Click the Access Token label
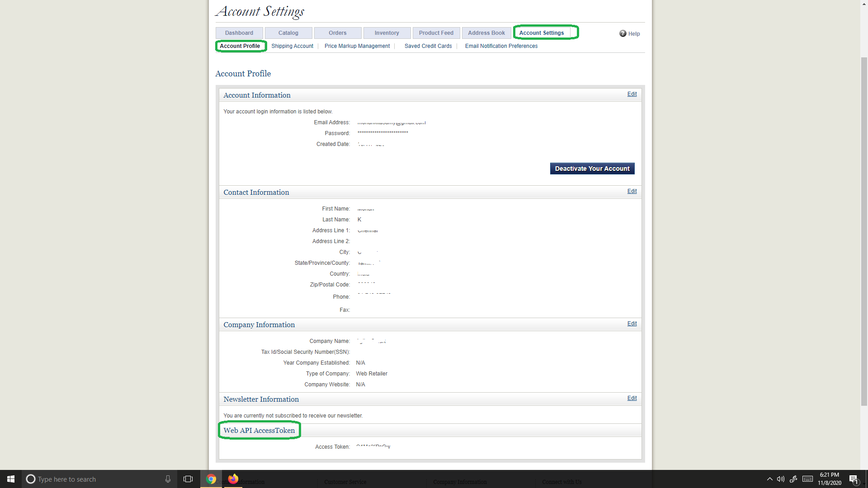 (332, 447)
